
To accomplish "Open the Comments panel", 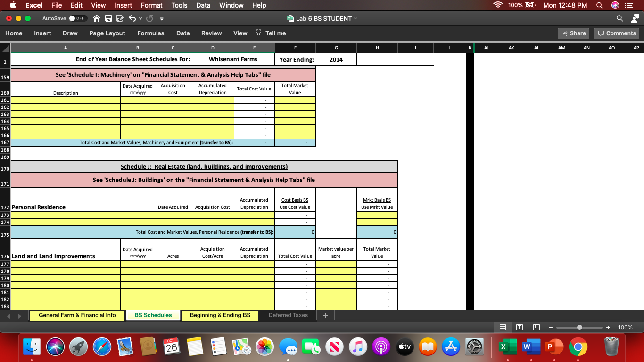I will [617, 33].
